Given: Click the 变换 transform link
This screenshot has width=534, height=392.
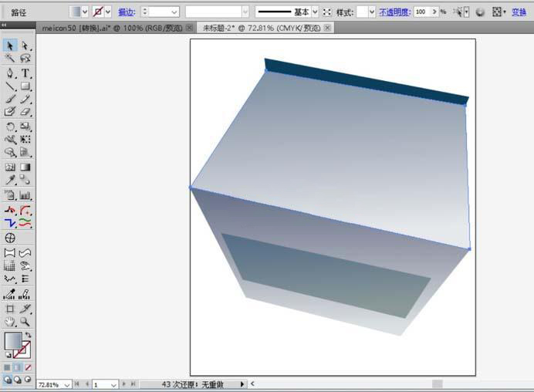Looking at the screenshot, I should coord(519,12).
